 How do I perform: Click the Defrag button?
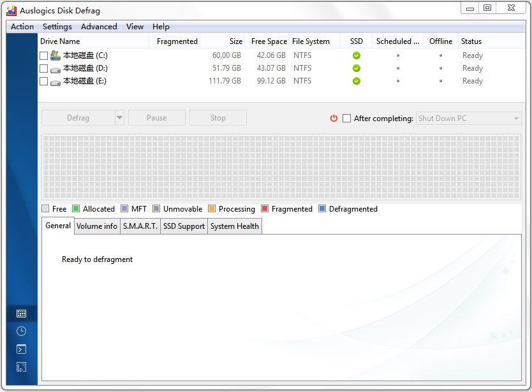[x=78, y=118]
